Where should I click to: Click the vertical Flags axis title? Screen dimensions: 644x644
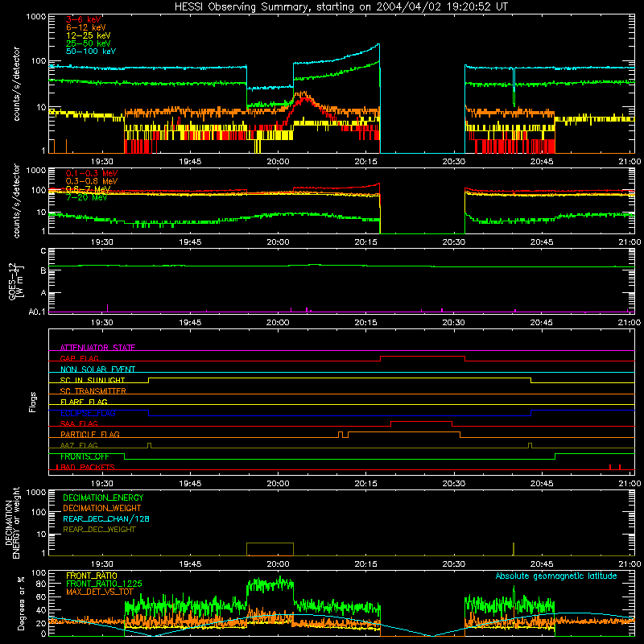click(x=33, y=402)
